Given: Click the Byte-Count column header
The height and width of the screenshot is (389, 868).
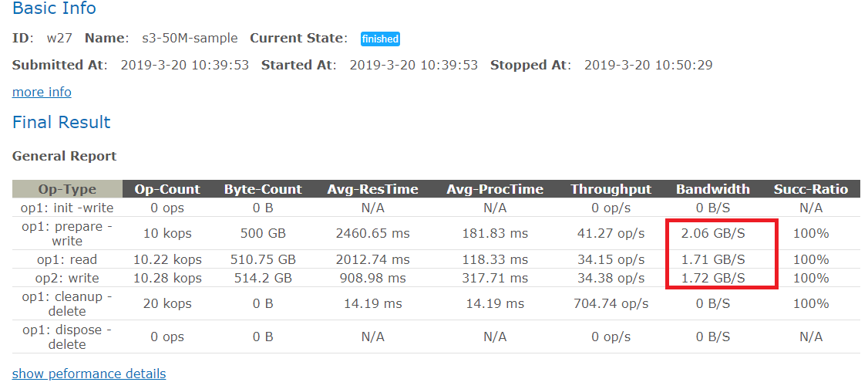Looking at the screenshot, I should (x=264, y=189).
